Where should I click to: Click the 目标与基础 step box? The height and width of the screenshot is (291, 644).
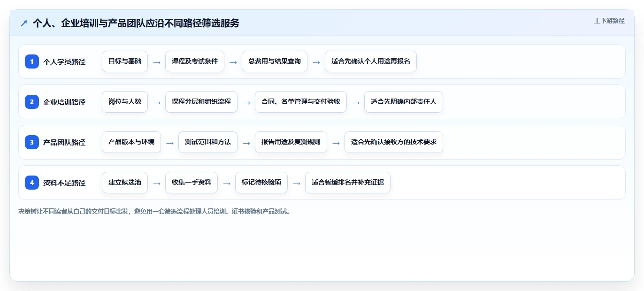125,61
